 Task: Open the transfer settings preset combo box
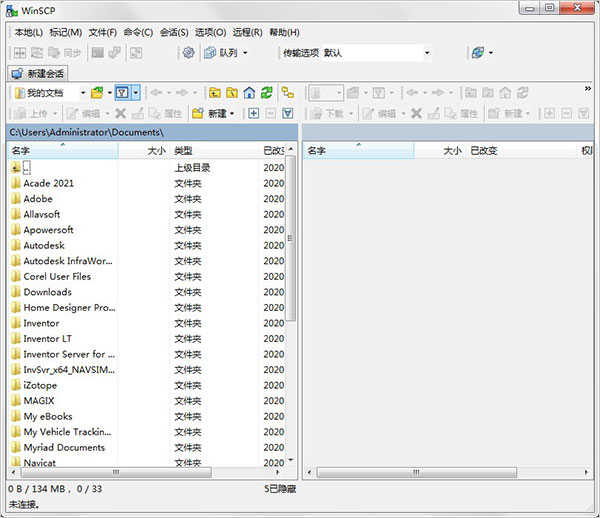coord(377,53)
